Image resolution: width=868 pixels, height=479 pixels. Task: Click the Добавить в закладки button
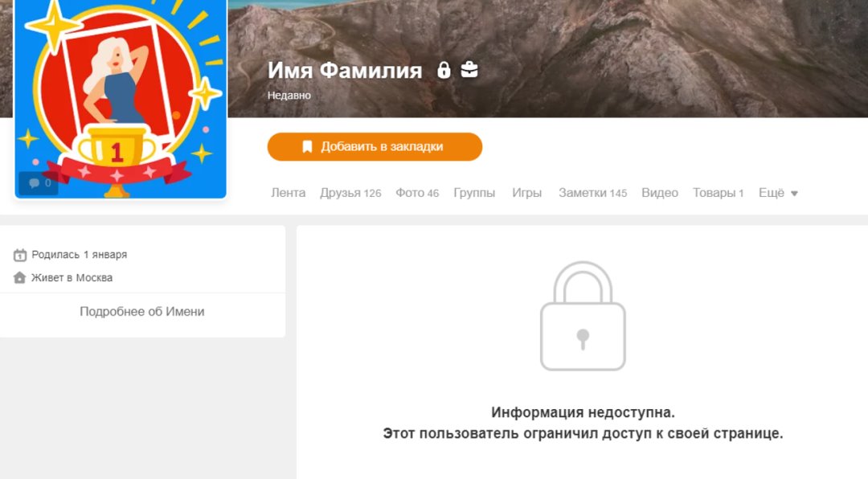click(x=375, y=147)
